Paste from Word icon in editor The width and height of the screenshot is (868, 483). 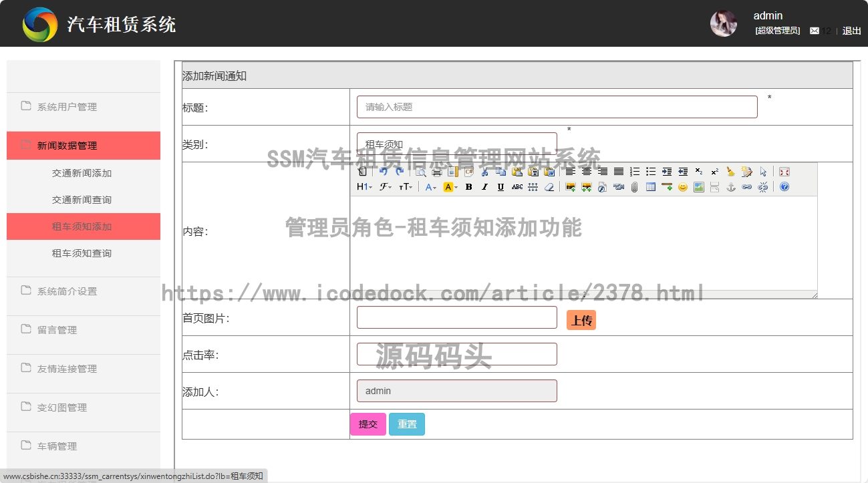549,172
